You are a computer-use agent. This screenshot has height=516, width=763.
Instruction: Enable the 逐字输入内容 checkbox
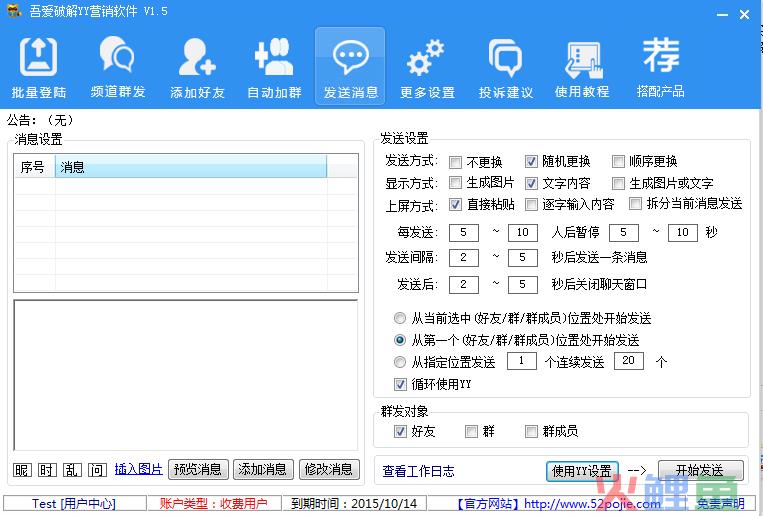[531, 204]
